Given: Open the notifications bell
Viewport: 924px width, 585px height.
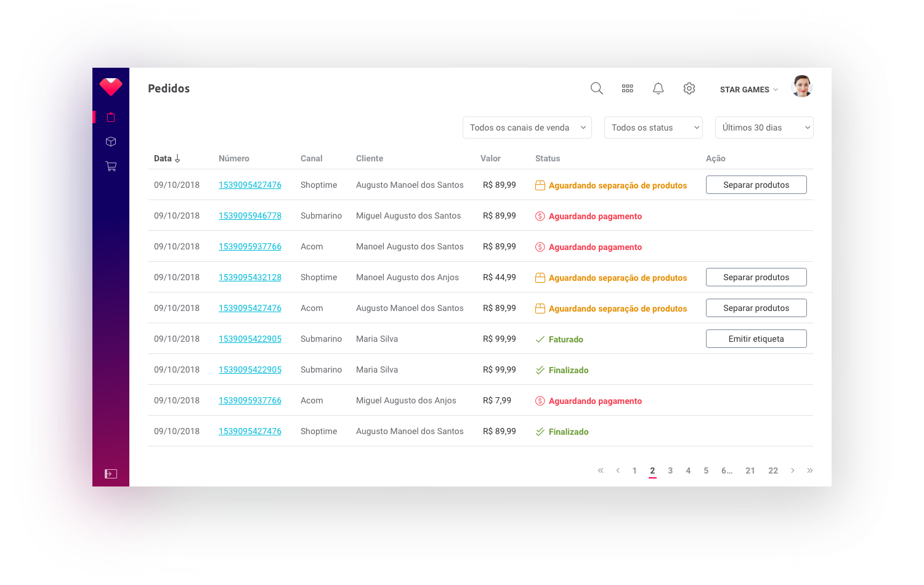Looking at the screenshot, I should point(659,89).
